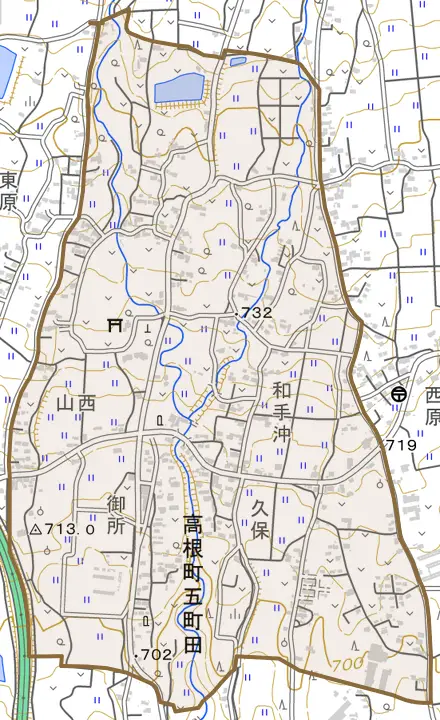
Task: Click the 732 elevation point label
Action: point(256,313)
